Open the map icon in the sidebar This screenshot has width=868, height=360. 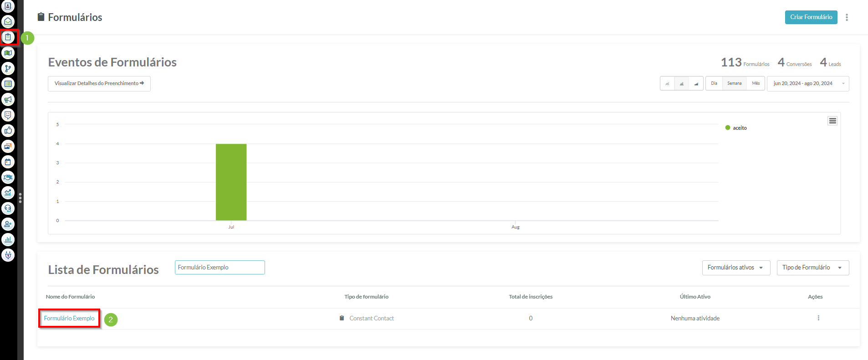8,53
